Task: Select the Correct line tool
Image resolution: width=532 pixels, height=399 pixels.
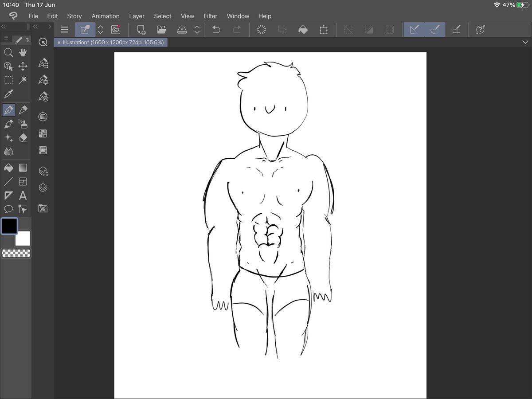Action: pos(23,209)
